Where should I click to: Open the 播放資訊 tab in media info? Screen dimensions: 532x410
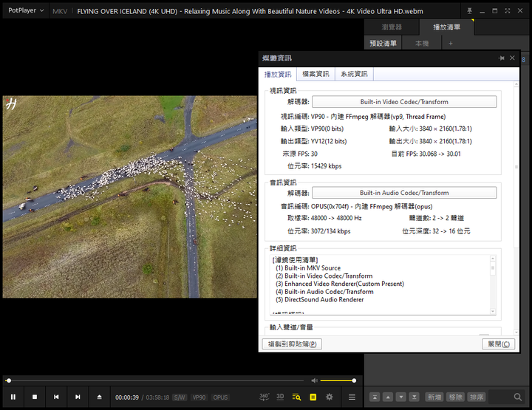[278, 75]
